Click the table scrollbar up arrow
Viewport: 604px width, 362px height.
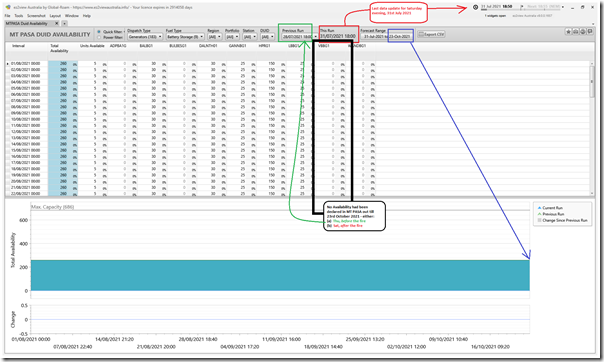point(592,64)
